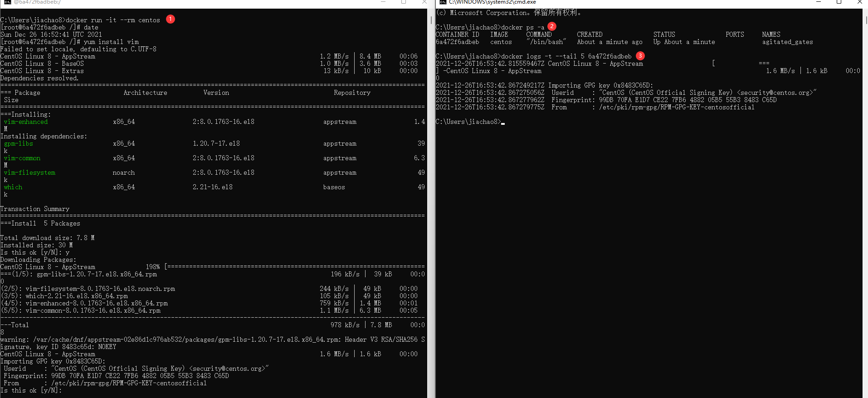Click the 'docker logs -t --tail 5' command
Image resolution: width=868 pixels, height=398 pixels.
pos(566,56)
